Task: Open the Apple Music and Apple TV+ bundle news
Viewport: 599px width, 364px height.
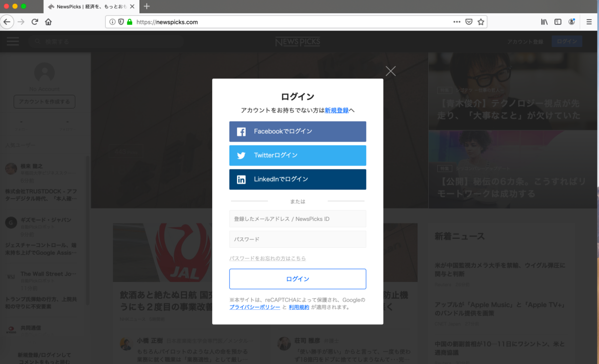Action: [500, 309]
